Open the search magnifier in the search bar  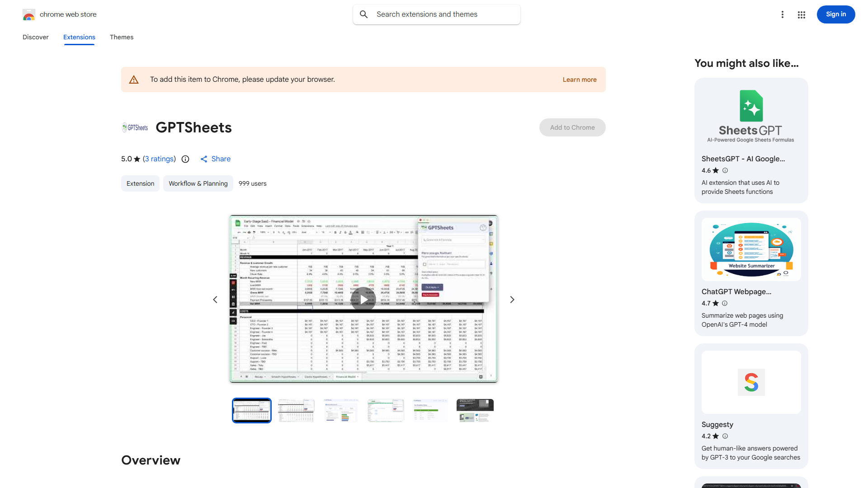[364, 14]
